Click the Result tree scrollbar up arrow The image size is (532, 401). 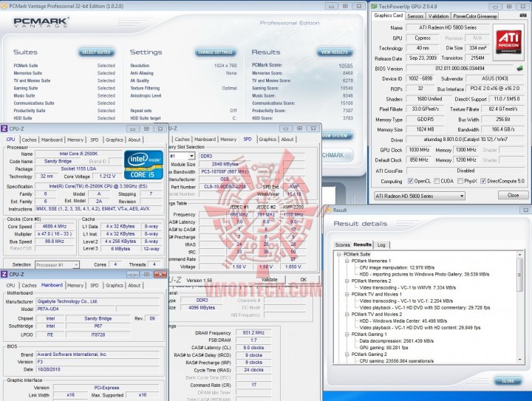click(519, 254)
